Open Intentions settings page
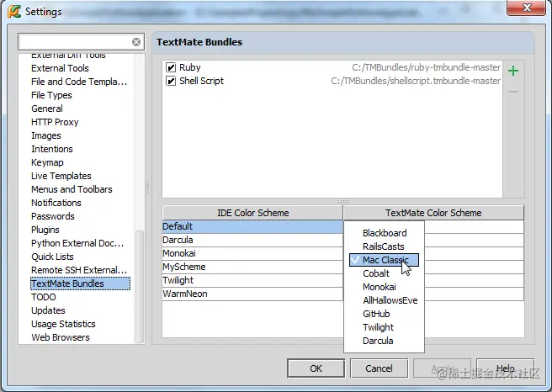Image resolution: width=552 pixels, height=392 pixels. [52, 149]
